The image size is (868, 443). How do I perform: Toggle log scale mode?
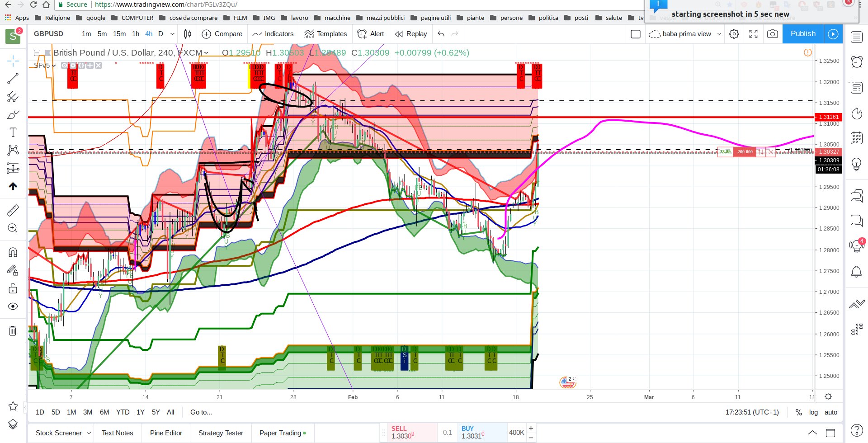pyautogui.click(x=814, y=412)
